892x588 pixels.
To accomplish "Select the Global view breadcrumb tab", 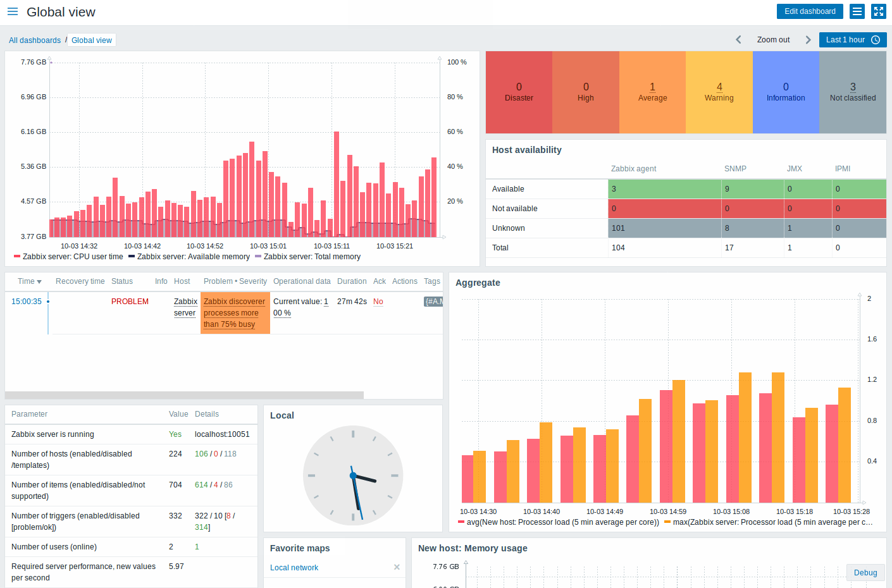I will coord(91,40).
